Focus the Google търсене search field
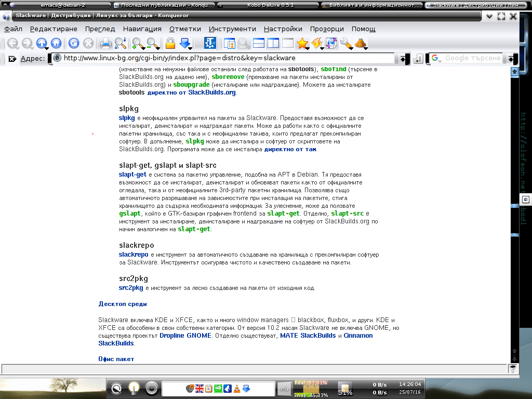 coord(473,58)
